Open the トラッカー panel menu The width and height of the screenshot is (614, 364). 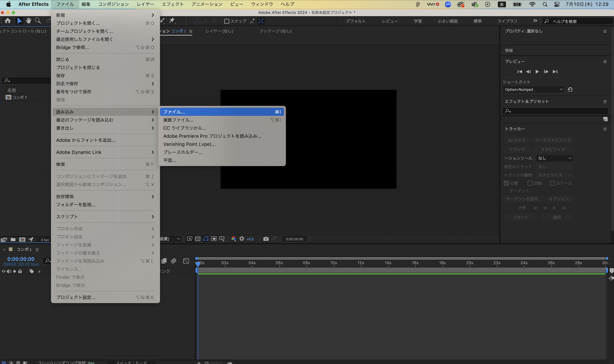point(605,129)
